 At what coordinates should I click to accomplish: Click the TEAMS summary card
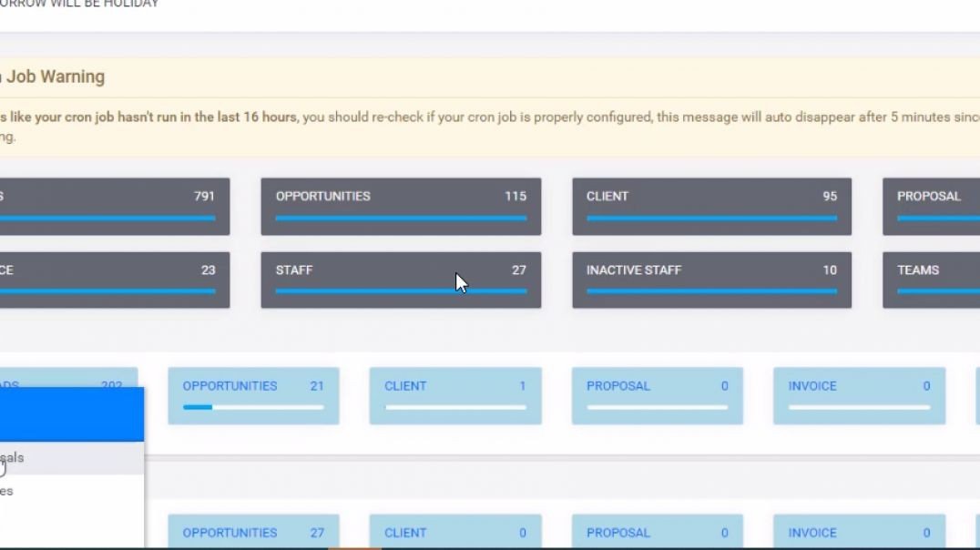(x=938, y=280)
